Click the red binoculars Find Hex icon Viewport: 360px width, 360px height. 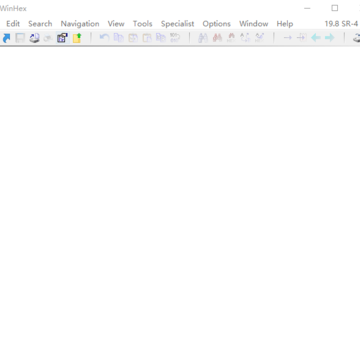tap(217, 38)
